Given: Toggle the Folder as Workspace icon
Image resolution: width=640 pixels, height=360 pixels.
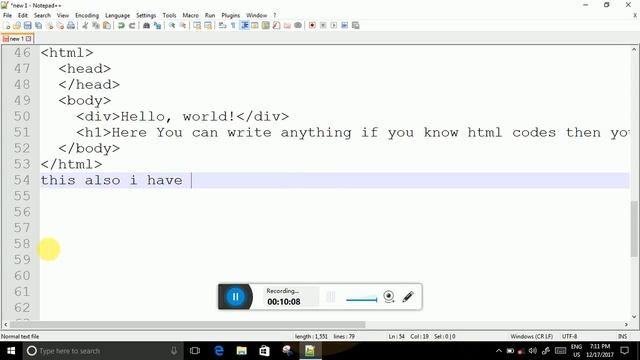Looking at the screenshot, I should tap(287, 25).
